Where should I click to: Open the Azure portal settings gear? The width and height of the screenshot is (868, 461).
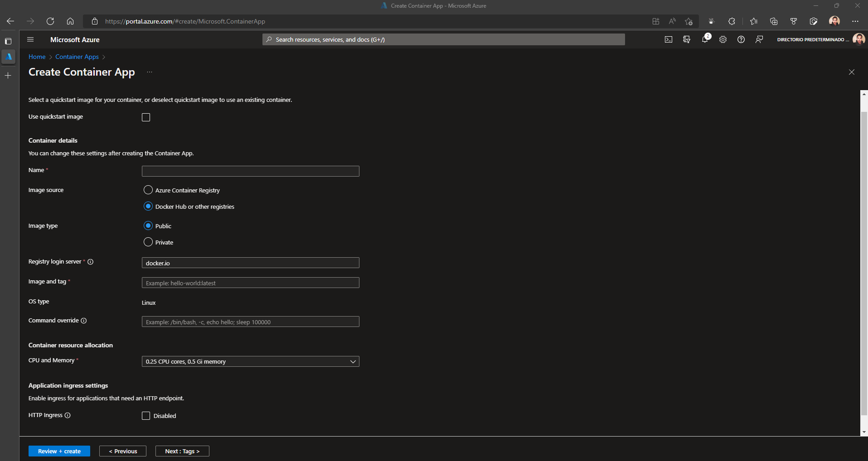723,39
